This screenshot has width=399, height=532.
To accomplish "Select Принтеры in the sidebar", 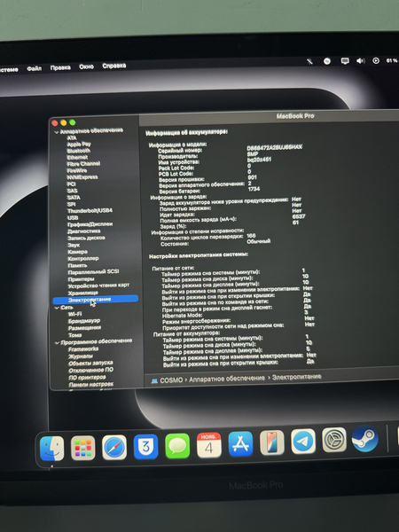I will tap(81, 279).
